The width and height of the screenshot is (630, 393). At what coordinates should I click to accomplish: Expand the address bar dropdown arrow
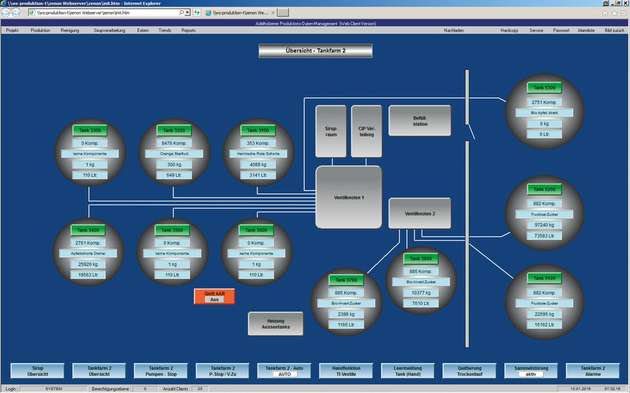pyautogui.click(x=187, y=12)
